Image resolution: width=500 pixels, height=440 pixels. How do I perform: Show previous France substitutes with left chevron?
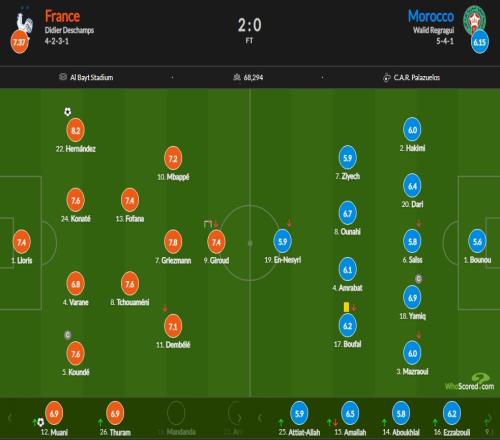click(10, 418)
